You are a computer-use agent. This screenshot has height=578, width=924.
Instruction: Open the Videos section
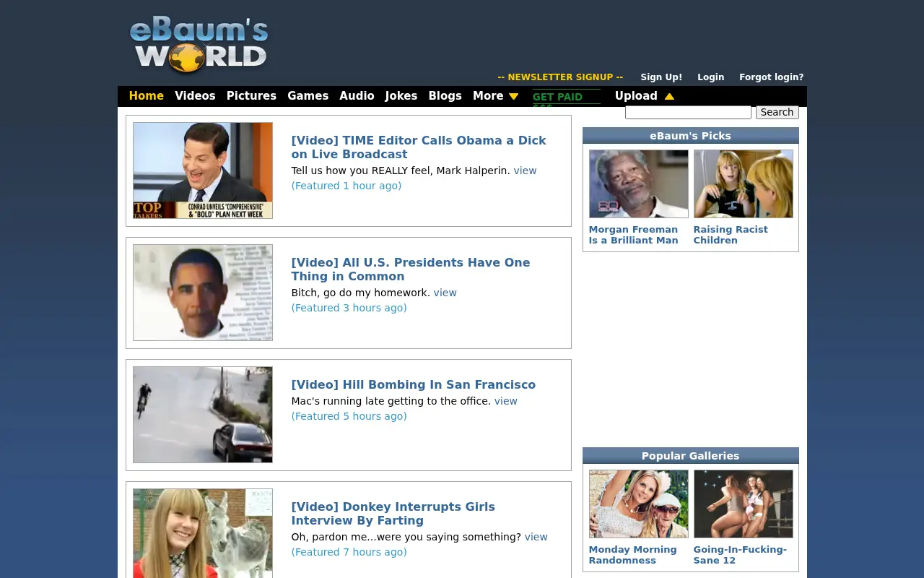(x=195, y=96)
